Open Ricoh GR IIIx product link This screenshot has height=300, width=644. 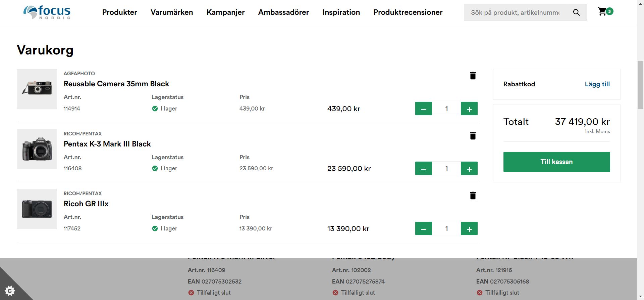click(86, 204)
